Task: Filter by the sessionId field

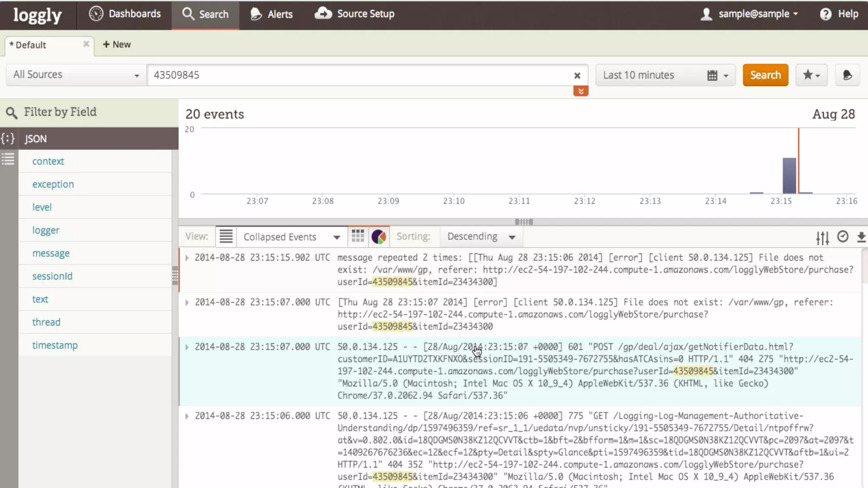Action: (x=52, y=276)
